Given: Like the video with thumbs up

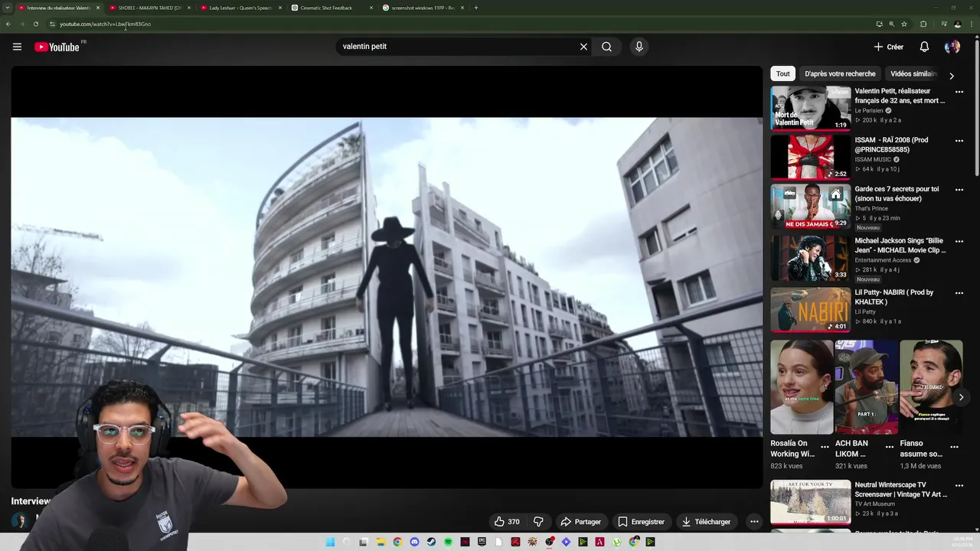Looking at the screenshot, I should click(x=507, y=522).
